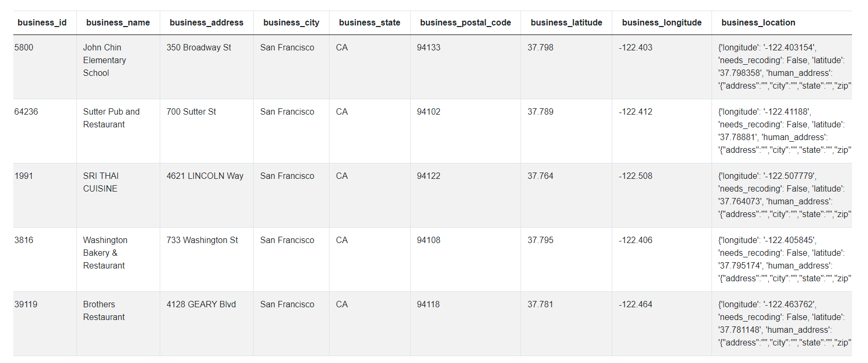Select the Brothers Restaurant name cell
Viewport: 868px width, 363px height.
click(104, 310)
